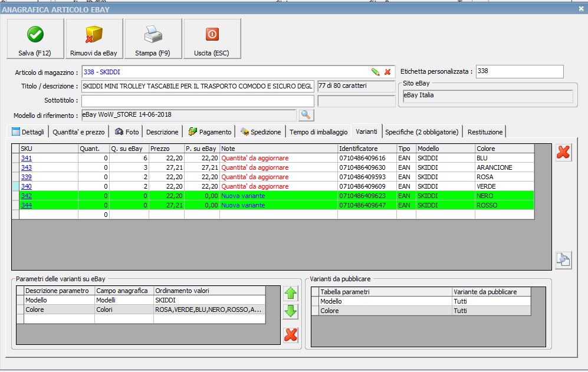Move parameter down with green down arrow
The height and width of the screenshot is (372, 588).
point(291,312)
